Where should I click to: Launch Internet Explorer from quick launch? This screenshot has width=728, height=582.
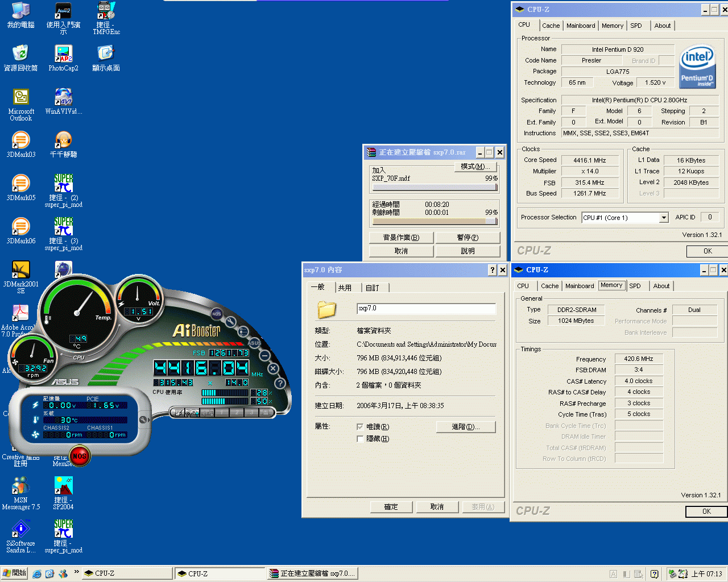click(37, 574)
